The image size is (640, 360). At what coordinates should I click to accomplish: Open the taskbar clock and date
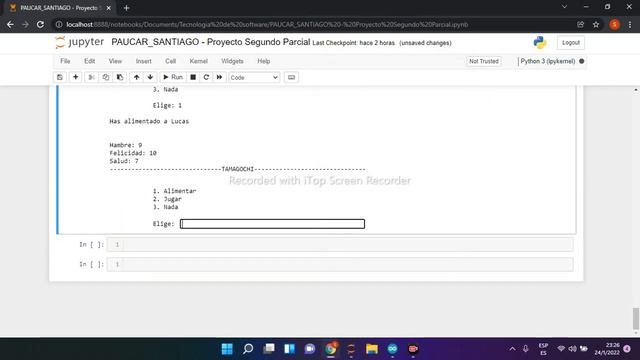coord(607,349)
